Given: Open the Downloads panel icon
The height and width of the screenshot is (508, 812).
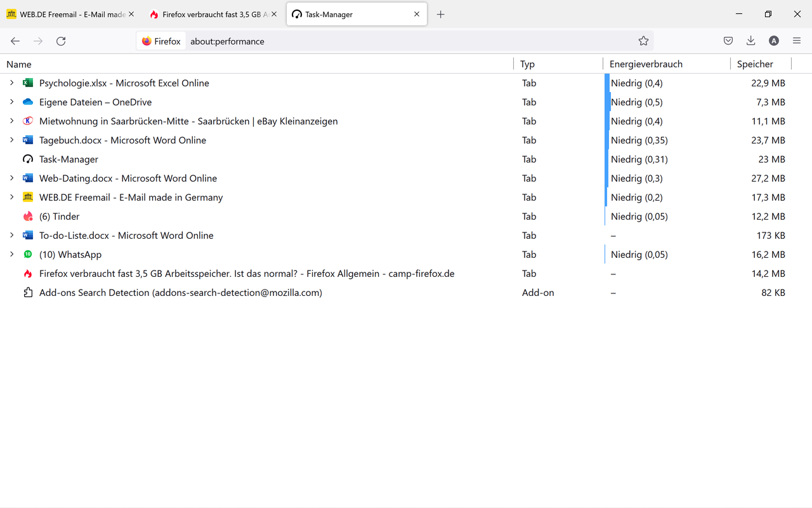Looking at the screenshot, I should pos(751,41).
